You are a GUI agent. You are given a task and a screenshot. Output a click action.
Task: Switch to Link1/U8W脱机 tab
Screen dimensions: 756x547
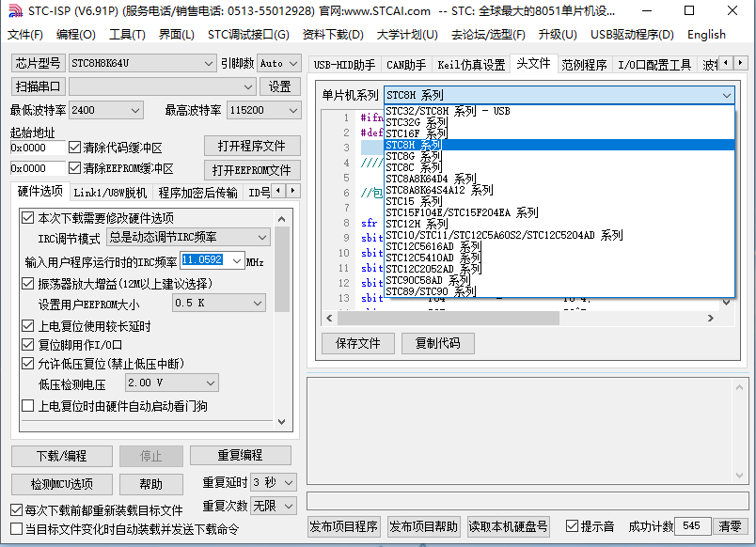pos(110,193)
